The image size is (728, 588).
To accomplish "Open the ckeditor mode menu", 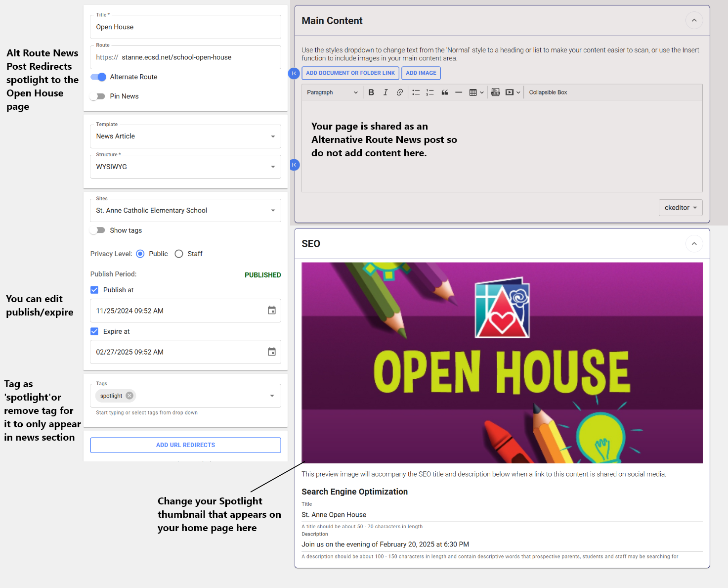I will click(680, 208).
